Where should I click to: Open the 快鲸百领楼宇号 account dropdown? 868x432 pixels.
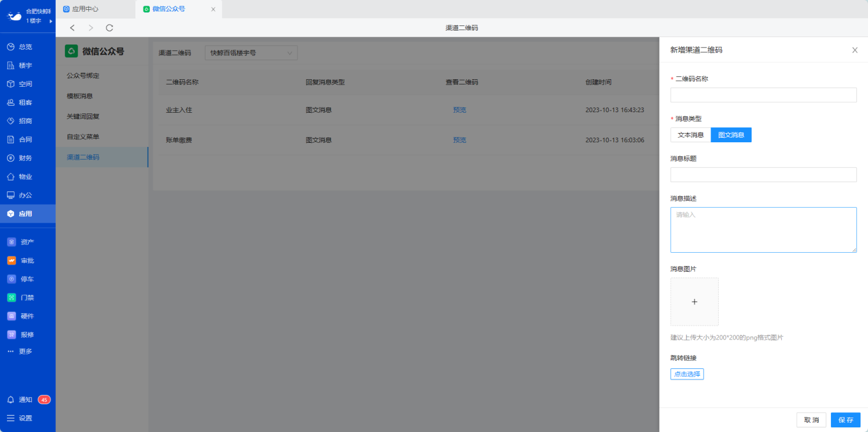tap(251, 53)
